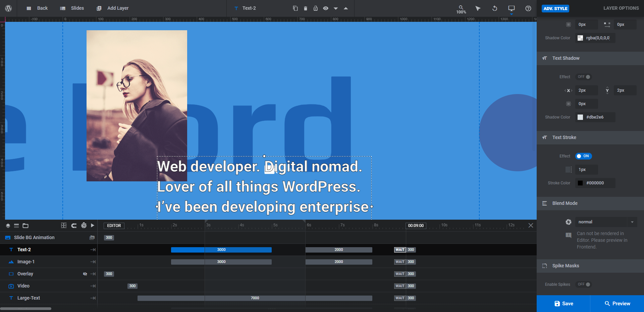Screen dimensions: 644x312
Task: Toggle Text Stroke effect ON switch
Action: pyautogui.click(x=584, y=156)
